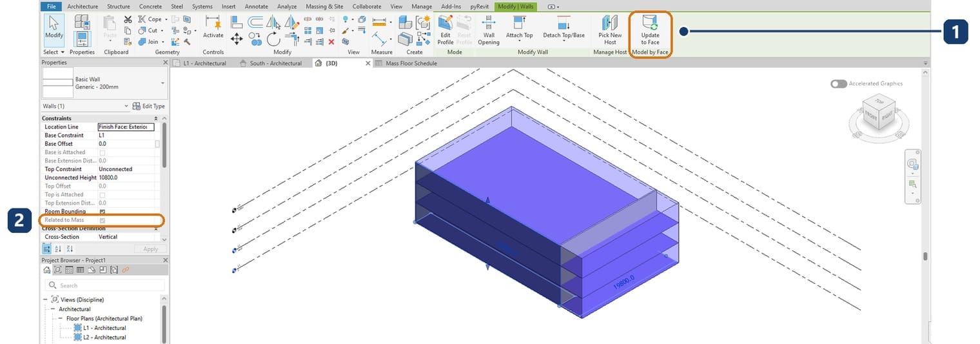The width and height of the screenshot is (980, 344).
Task: Close the Project Browser panel
Action: coord(165,260)
